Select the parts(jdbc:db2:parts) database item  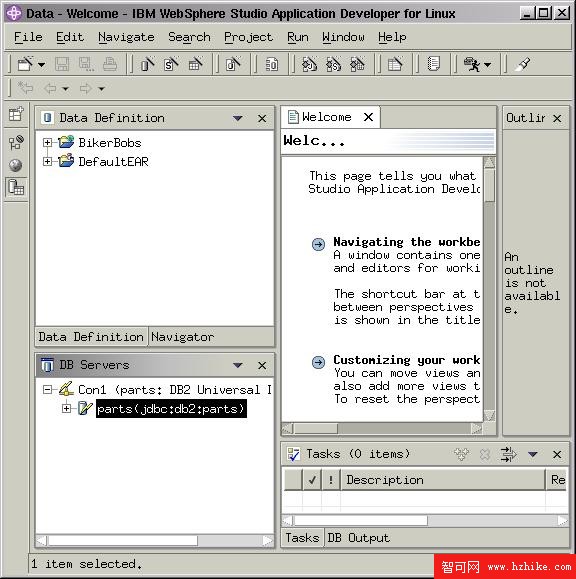click(x=171, y=409)
